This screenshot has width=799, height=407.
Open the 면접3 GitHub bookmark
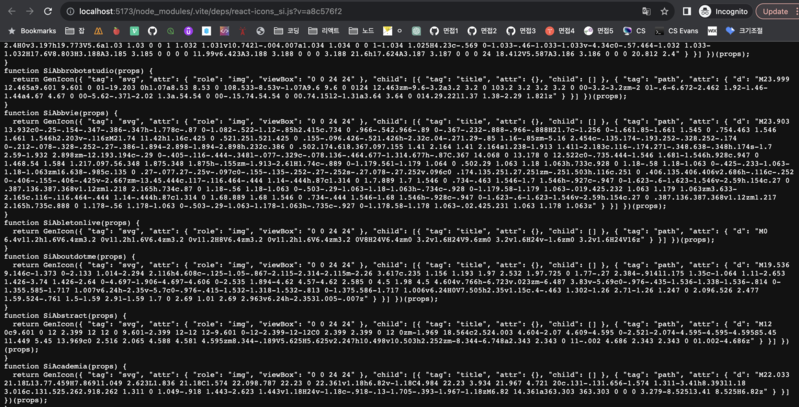521,31
